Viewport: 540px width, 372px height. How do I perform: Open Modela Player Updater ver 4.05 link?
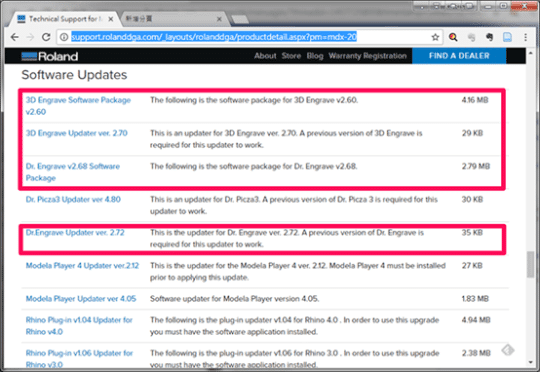point(81,299)
